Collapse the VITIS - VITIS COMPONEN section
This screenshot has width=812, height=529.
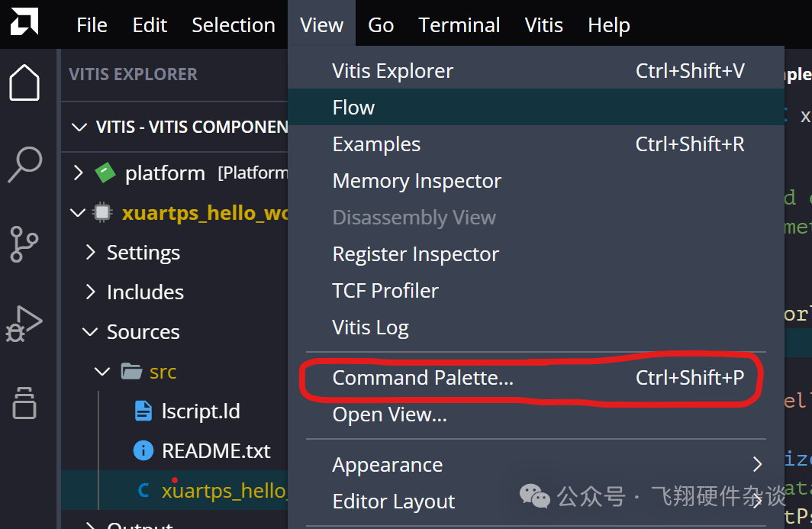pyautogui.click(x=79, y=127)
